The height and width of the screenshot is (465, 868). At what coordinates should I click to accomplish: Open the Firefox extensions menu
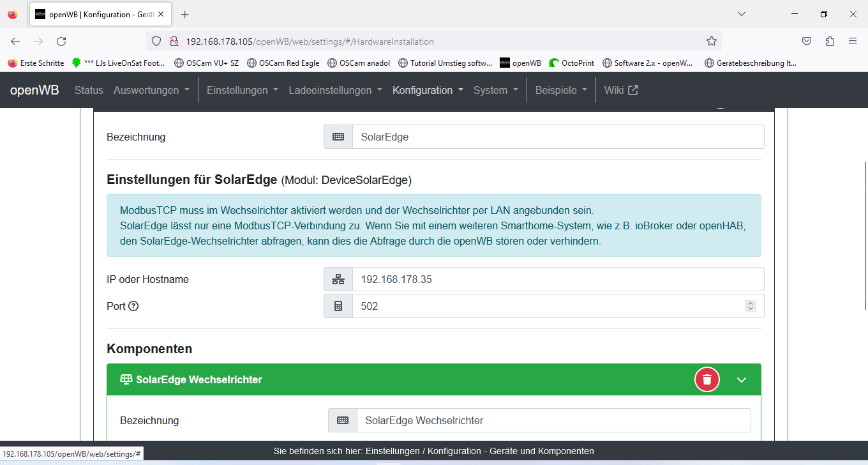point(830,42)
